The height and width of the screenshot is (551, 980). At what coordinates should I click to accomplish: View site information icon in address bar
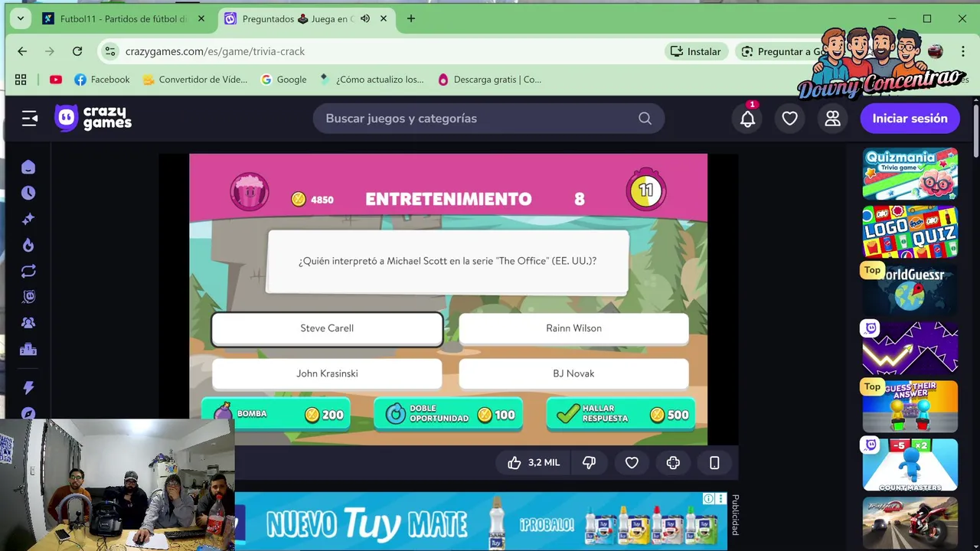click(x=110, y=51)
